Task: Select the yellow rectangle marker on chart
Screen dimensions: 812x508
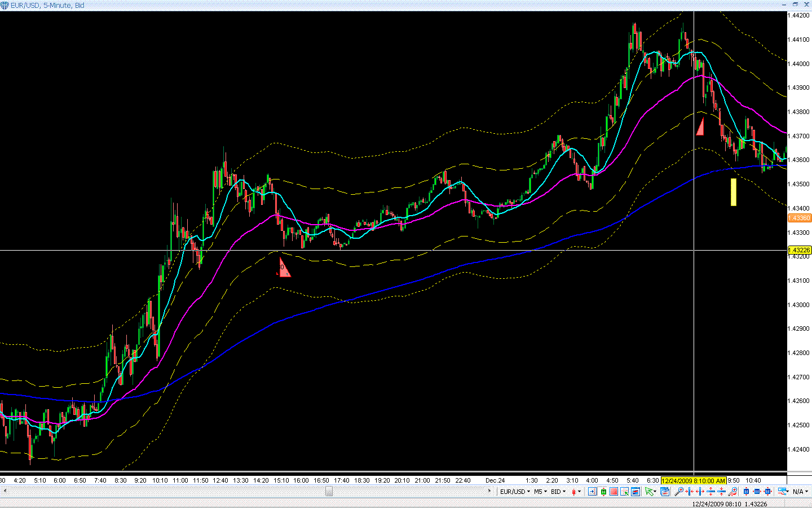Action: coord(734,192)
